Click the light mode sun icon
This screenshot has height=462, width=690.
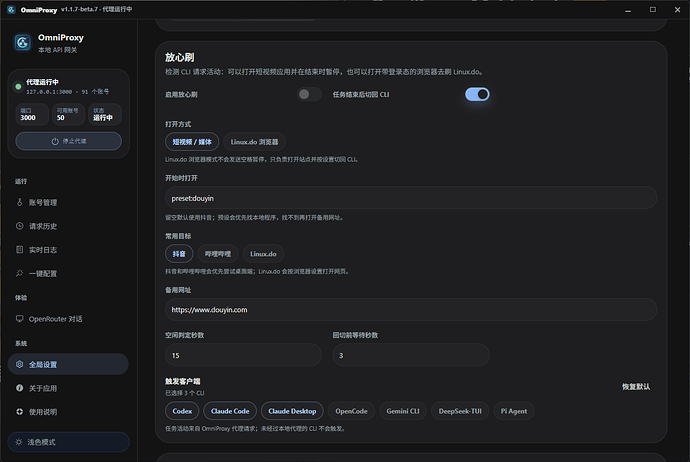coord(18,442)
